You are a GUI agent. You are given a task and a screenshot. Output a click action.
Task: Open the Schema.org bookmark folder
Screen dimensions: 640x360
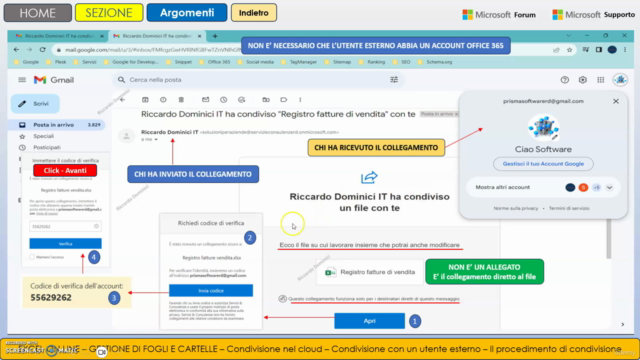(435, 62)
